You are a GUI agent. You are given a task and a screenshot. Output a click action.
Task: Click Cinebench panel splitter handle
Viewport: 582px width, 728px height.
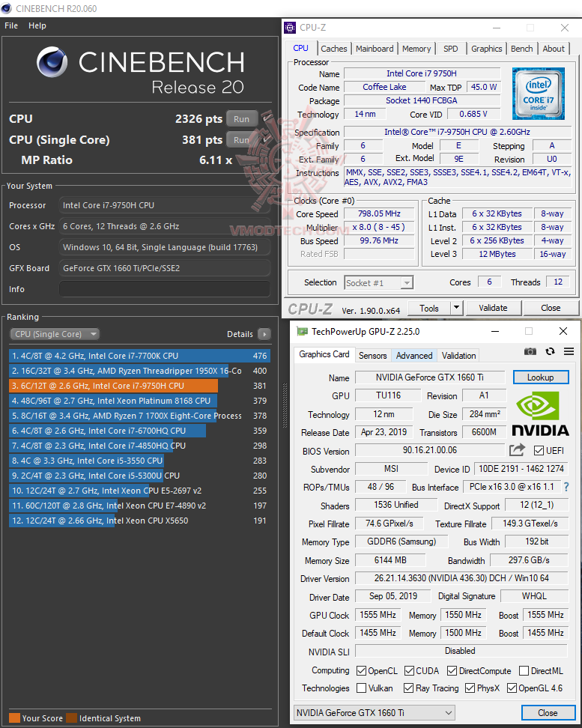pos(285,405)
